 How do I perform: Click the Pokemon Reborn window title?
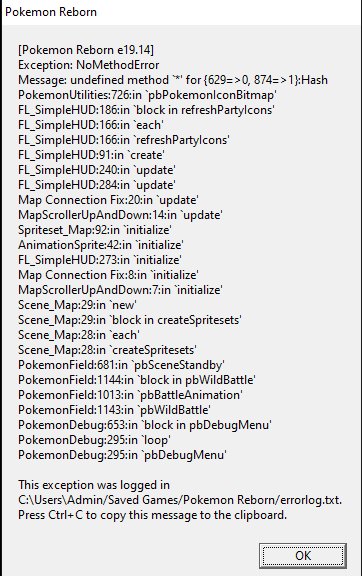pos(51,12)
